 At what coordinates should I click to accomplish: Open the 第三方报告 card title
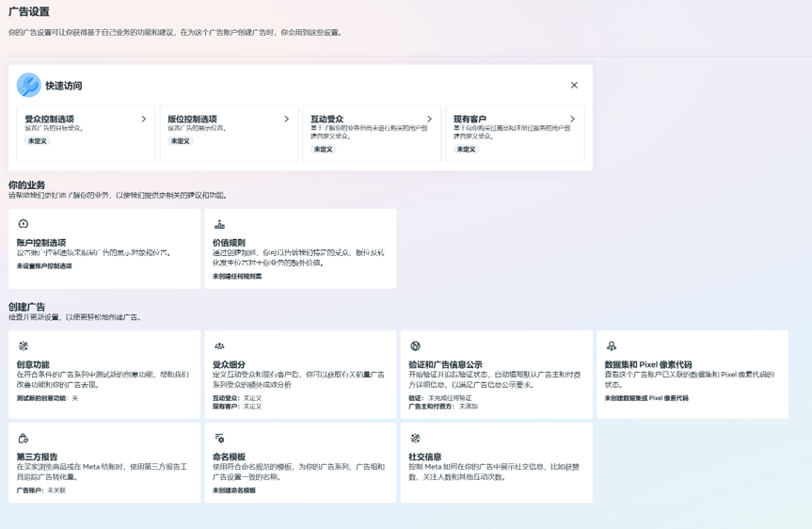(x=38, y=457)
